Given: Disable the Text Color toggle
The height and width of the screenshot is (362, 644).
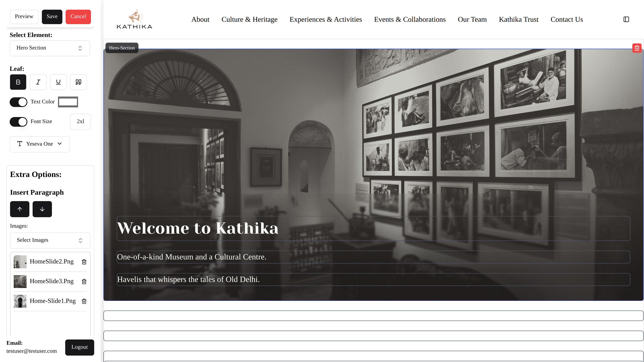Looking at the screenshot, I should [x=19, y=102].
